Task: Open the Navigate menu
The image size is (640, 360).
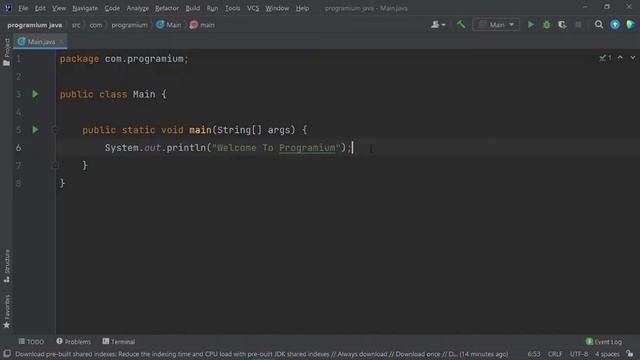Action: [85, 8]
